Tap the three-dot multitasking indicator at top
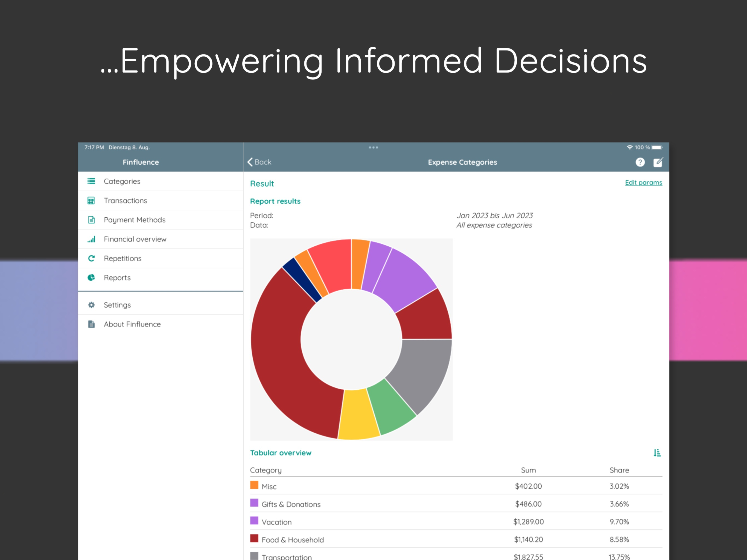Image resolution: width=747 pixels, height=560 pixels. [373, 148]
